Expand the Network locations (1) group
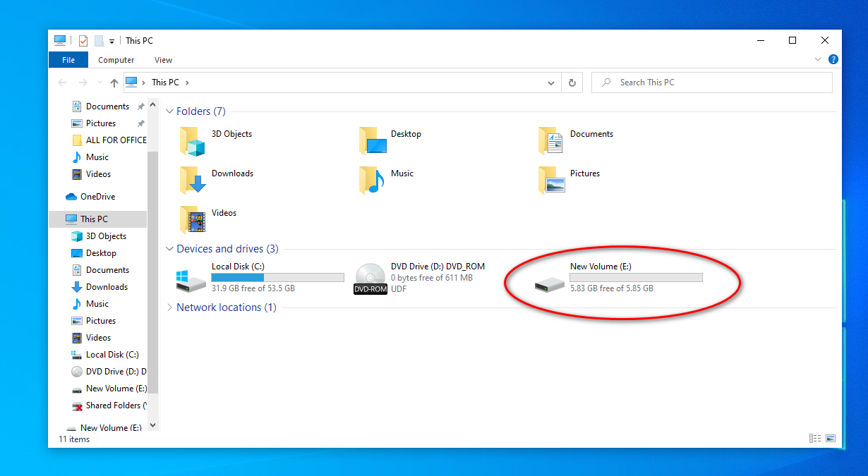The image size is (868, 476). (x=169, y=307)
